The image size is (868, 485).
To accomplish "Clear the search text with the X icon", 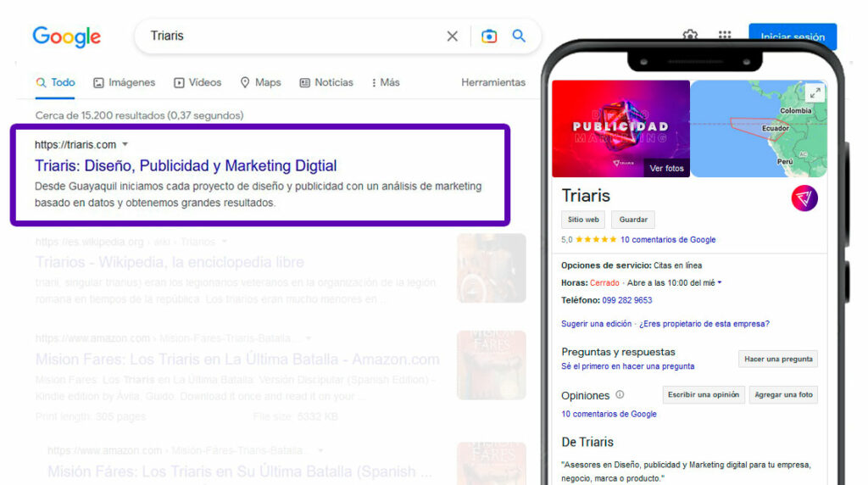I will click(x=453, y=36).
